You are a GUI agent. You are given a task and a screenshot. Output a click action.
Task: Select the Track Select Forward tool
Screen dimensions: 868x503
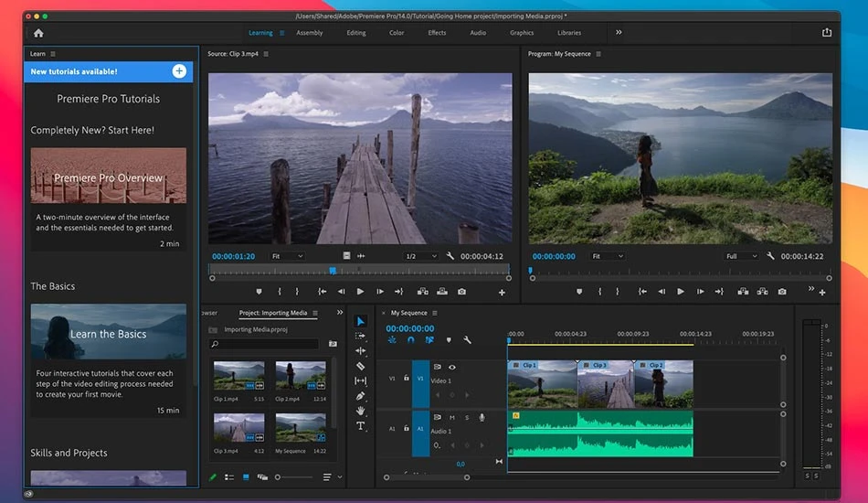pos(360,336)
